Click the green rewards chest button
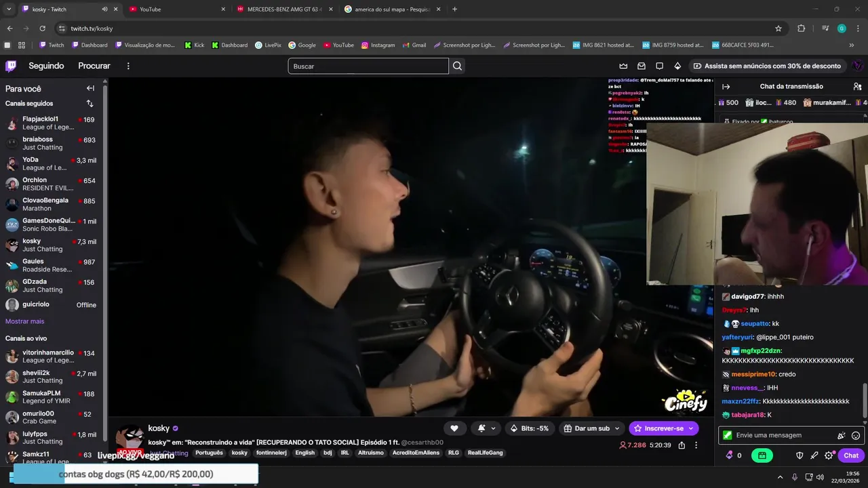 [762, 455]
